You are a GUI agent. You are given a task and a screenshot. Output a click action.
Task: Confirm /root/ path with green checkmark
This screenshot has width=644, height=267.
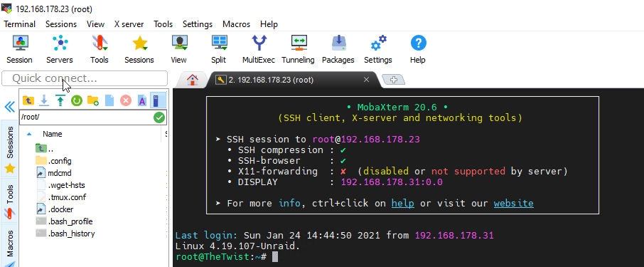click(x=159, y=117)
